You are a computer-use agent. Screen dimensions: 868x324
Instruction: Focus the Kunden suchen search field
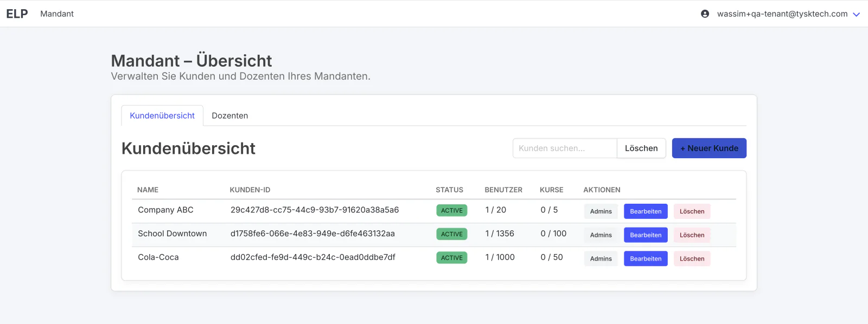tap(565, 148)
